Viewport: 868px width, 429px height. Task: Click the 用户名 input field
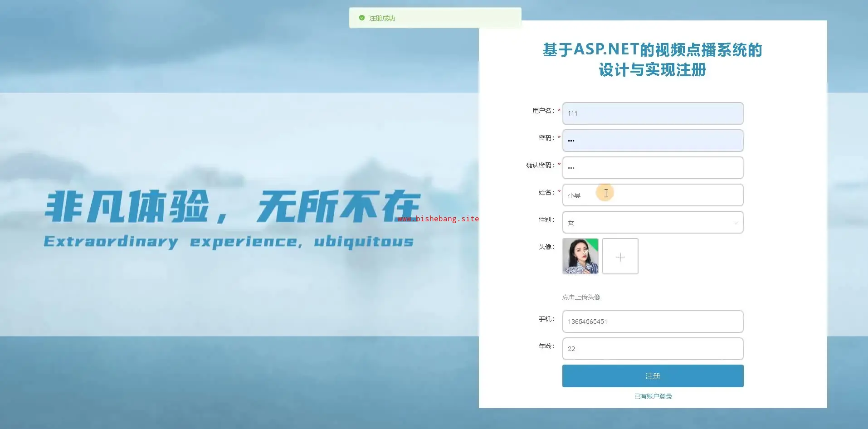[653, 113]
